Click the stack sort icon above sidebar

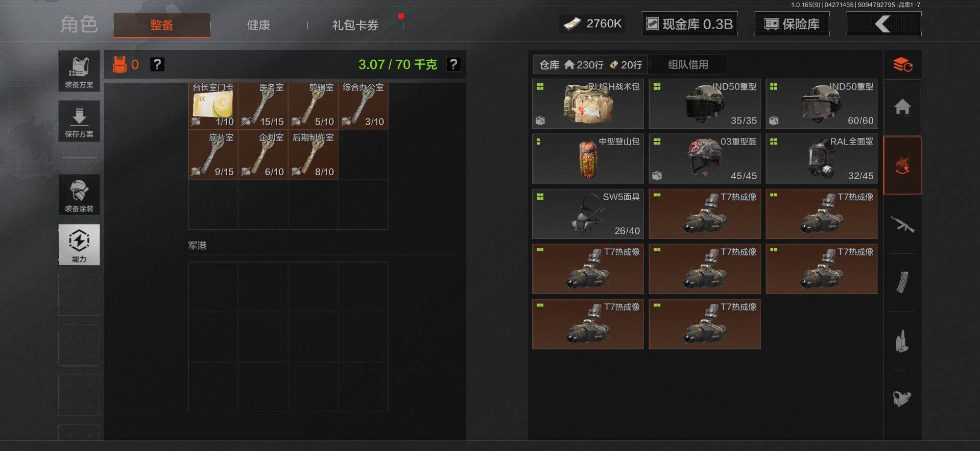tap(902, 65)
